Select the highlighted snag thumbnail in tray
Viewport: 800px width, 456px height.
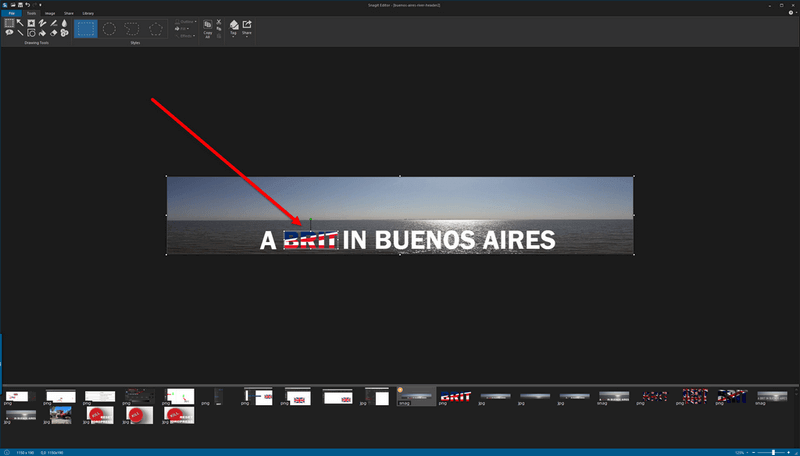[x=416, y=396]
